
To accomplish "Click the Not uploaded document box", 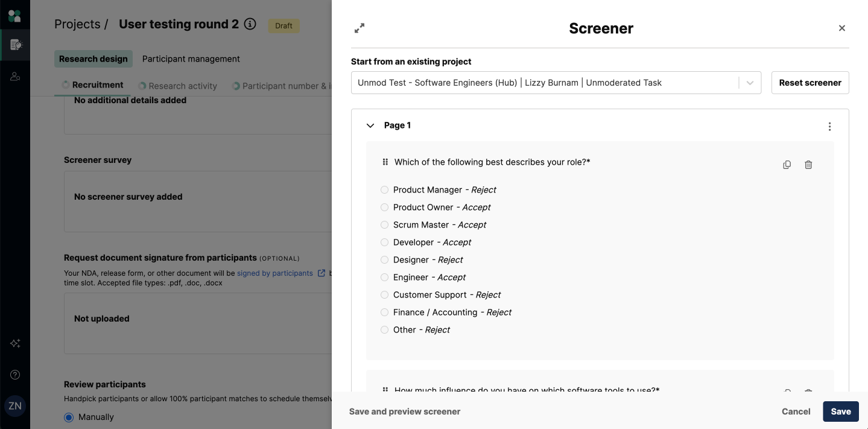I will (198, 323).
